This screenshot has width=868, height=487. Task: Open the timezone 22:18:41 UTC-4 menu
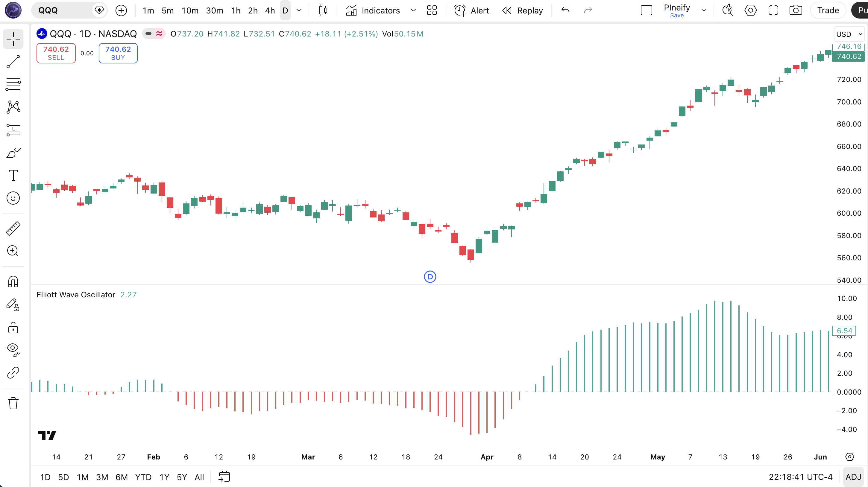coord(801,477)
